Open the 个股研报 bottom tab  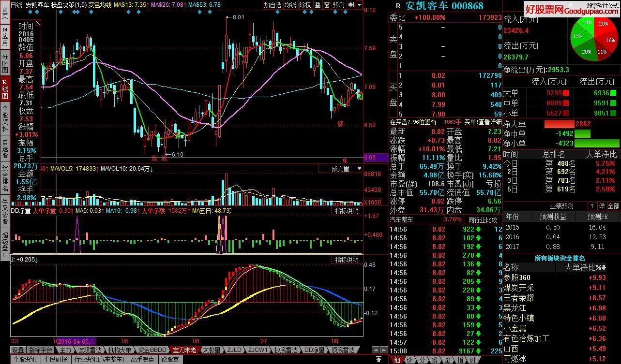56,360
